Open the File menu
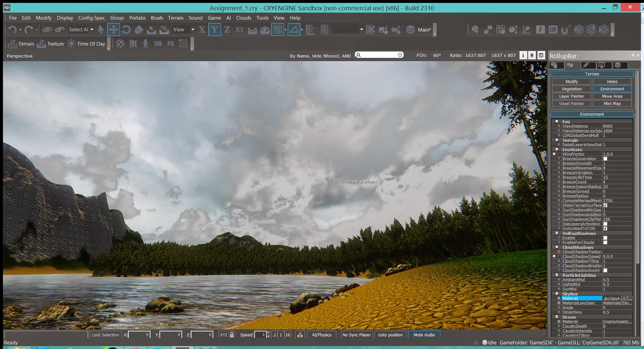 (x=13, y=18)
